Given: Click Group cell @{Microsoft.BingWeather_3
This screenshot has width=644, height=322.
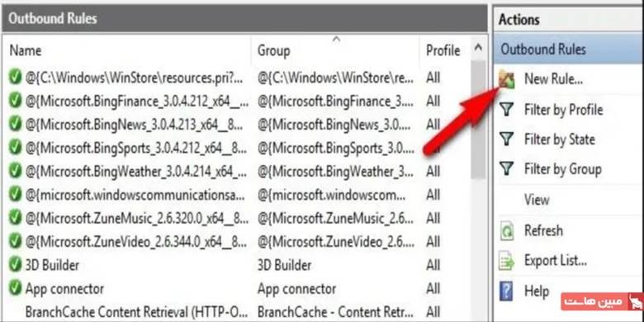Looking at the screenshot, I should [x=336, y=171].
